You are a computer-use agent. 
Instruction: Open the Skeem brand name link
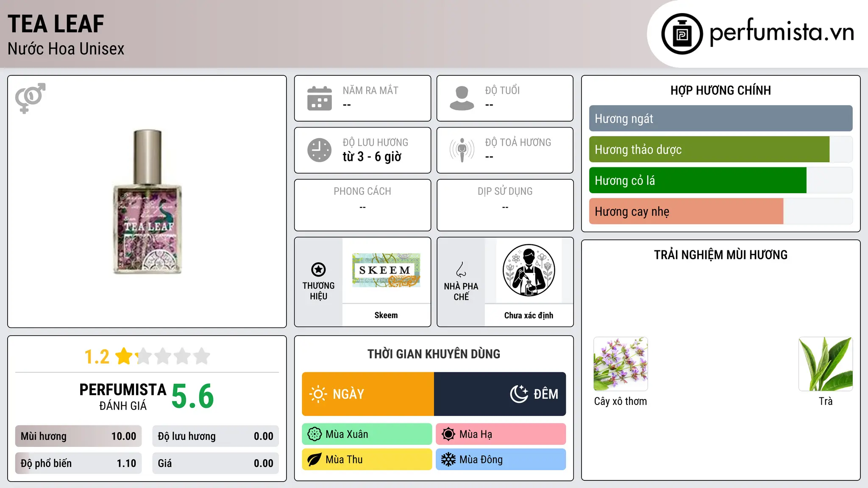tap(386, 315)
